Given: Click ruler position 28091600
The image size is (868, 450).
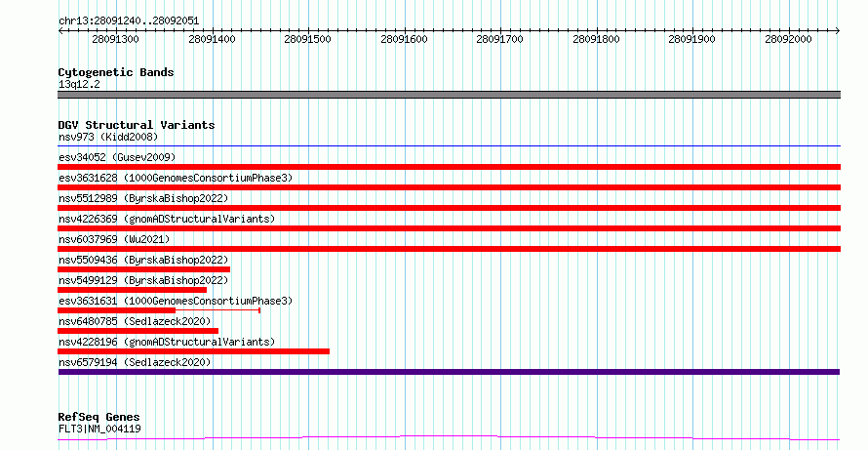Looking at the screenshot, I should pos(404,39).
